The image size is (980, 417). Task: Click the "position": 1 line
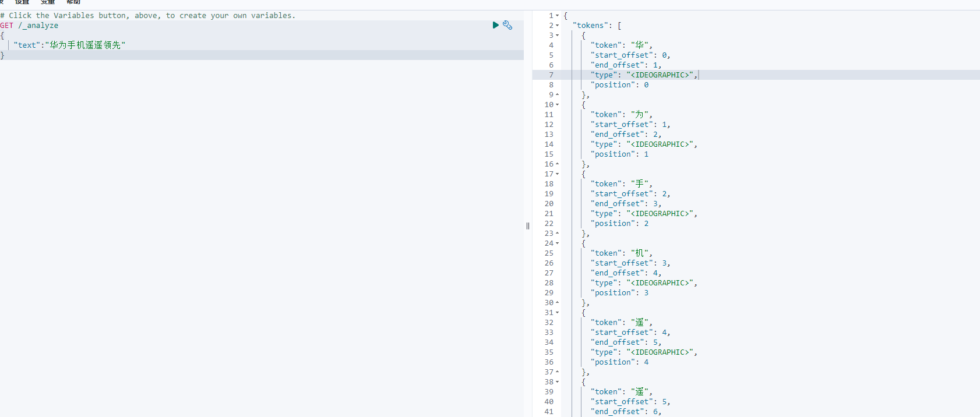pyautogui.click(x=619, y=154)
